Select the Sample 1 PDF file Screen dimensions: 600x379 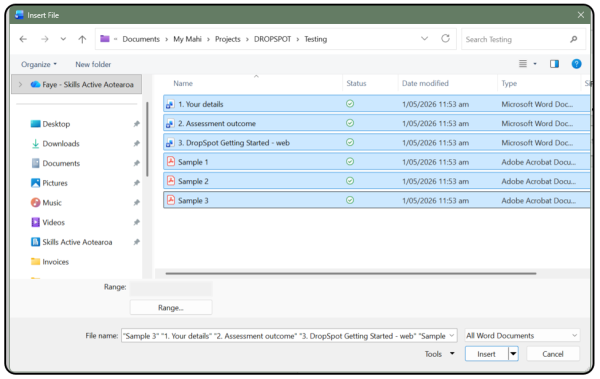click(x=376, y=162)
